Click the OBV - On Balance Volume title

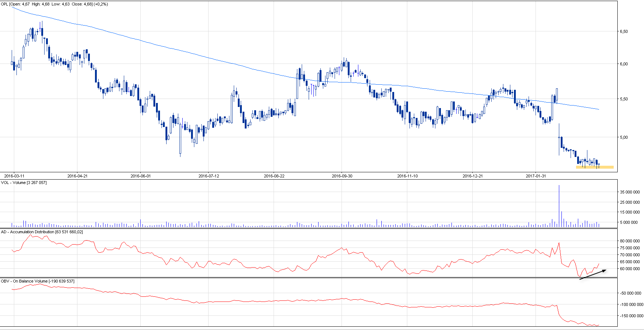click(38, 281)
